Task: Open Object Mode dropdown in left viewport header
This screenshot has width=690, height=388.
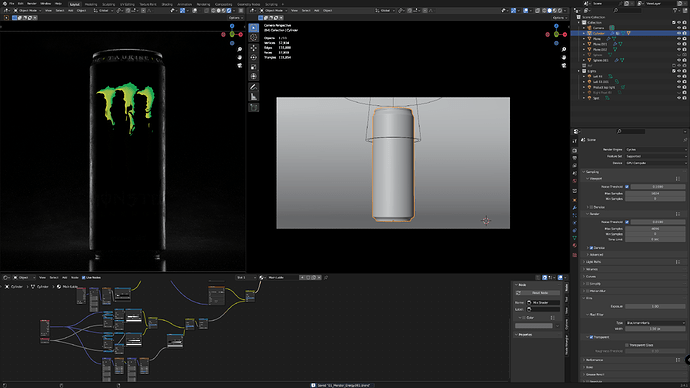Action: [28, 10]
